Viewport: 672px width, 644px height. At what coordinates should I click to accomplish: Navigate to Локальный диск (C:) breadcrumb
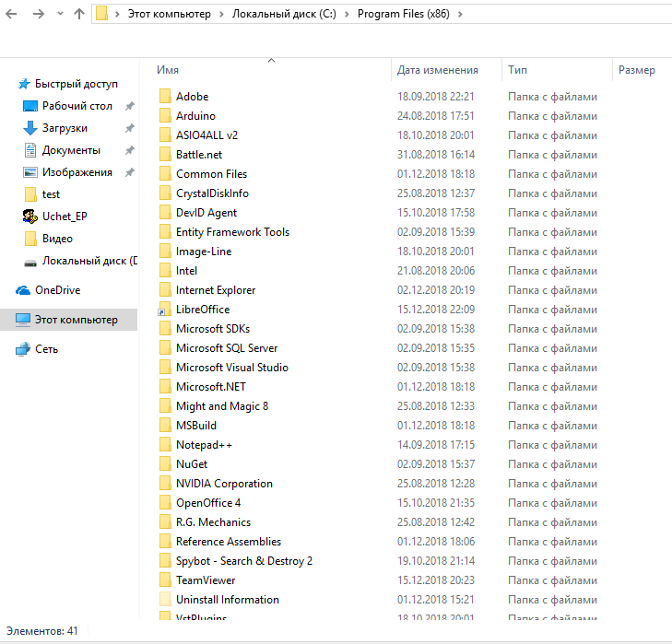pyautogui.click(x=284, y=14)
